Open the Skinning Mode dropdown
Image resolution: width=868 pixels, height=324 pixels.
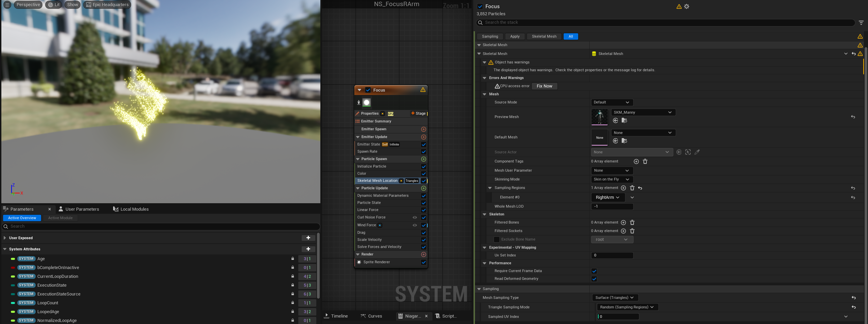tap(612, 179)
